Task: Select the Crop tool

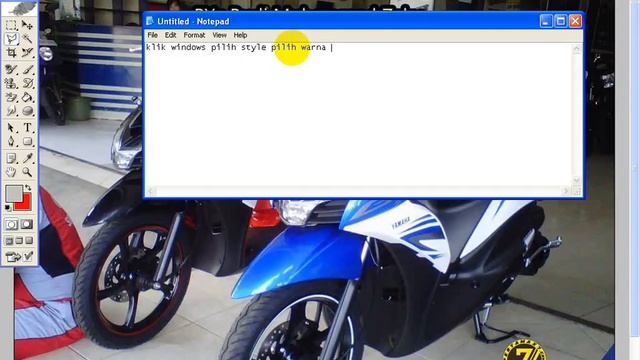Action: tap(11, 53)
